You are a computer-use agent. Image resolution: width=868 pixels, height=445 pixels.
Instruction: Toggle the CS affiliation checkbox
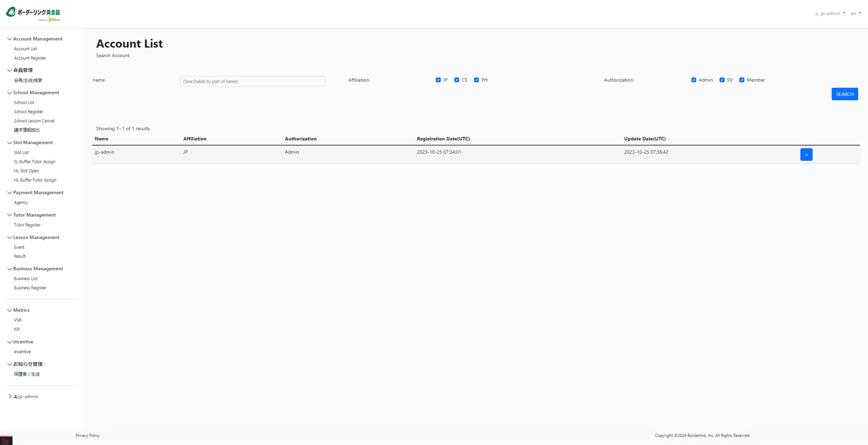point(457,80)
